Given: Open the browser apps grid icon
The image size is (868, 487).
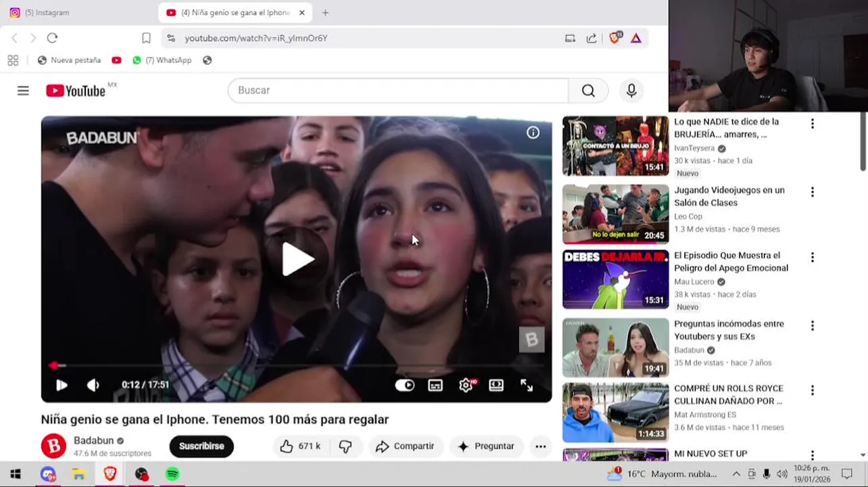Looking at the screenshot, I should [13, 60].
